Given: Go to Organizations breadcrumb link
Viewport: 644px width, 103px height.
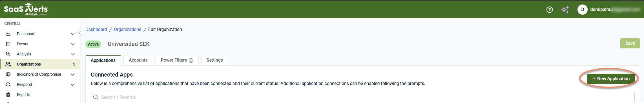Looking at the screenshot, I should tap(127, 29).
